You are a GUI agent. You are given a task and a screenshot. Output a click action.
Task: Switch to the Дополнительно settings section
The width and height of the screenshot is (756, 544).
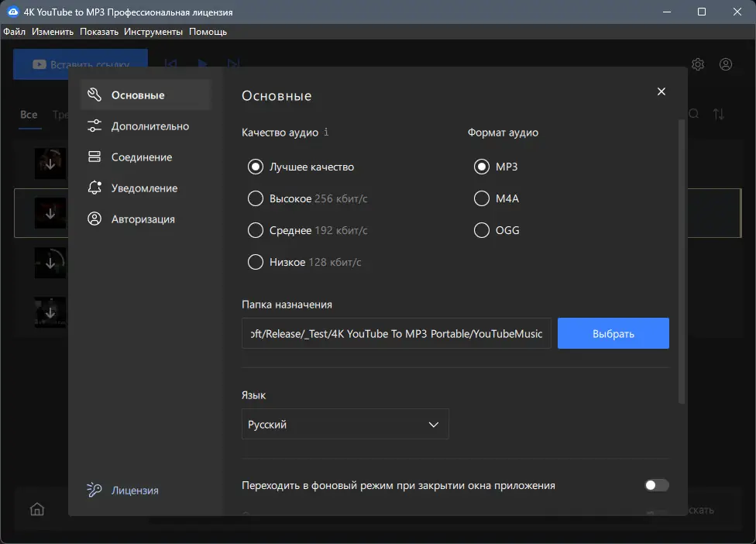tap(136, 126)
